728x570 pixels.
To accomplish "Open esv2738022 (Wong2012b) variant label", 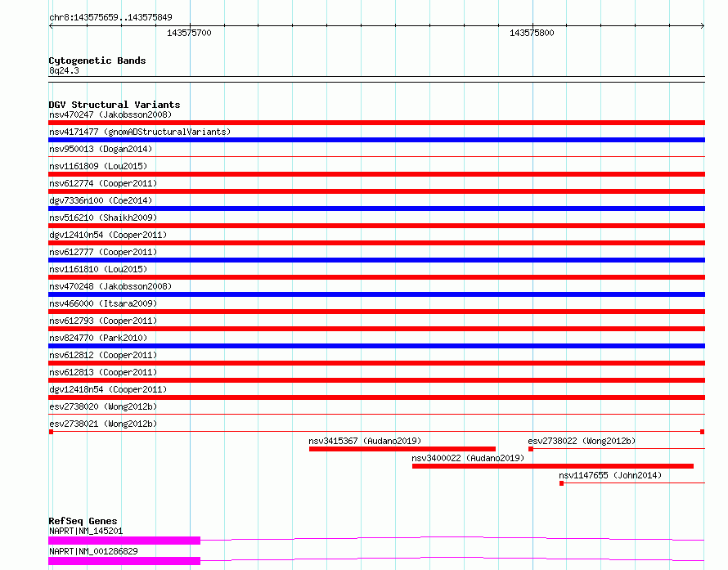I will [x=582, y=441].
